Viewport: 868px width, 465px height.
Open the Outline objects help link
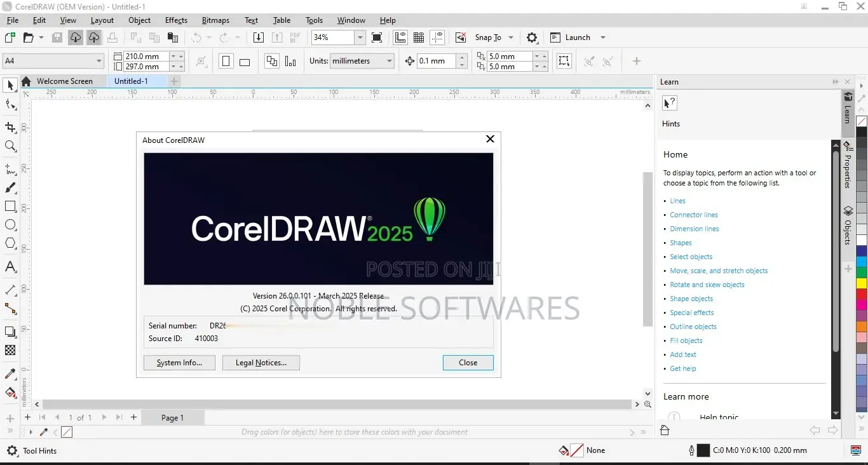tap(693, 327)
